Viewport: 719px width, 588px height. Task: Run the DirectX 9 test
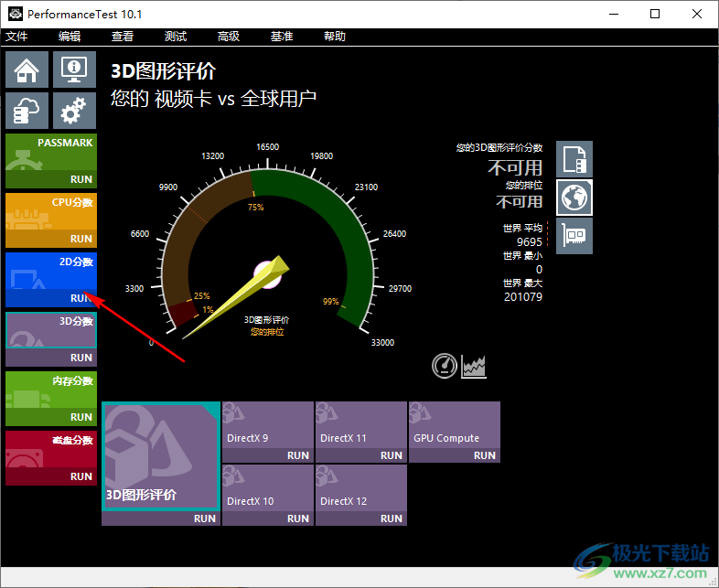[298, 455]
